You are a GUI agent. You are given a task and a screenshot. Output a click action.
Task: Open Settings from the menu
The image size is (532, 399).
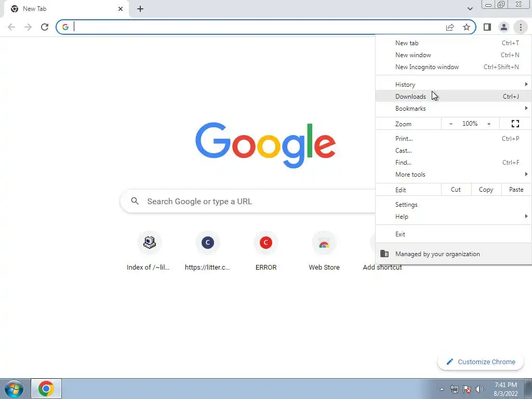coord(454,205)
